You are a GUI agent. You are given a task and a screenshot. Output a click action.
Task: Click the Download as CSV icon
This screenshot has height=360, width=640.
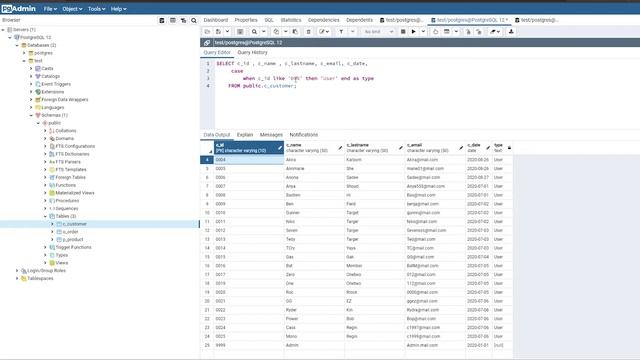(x=511, y=32)
